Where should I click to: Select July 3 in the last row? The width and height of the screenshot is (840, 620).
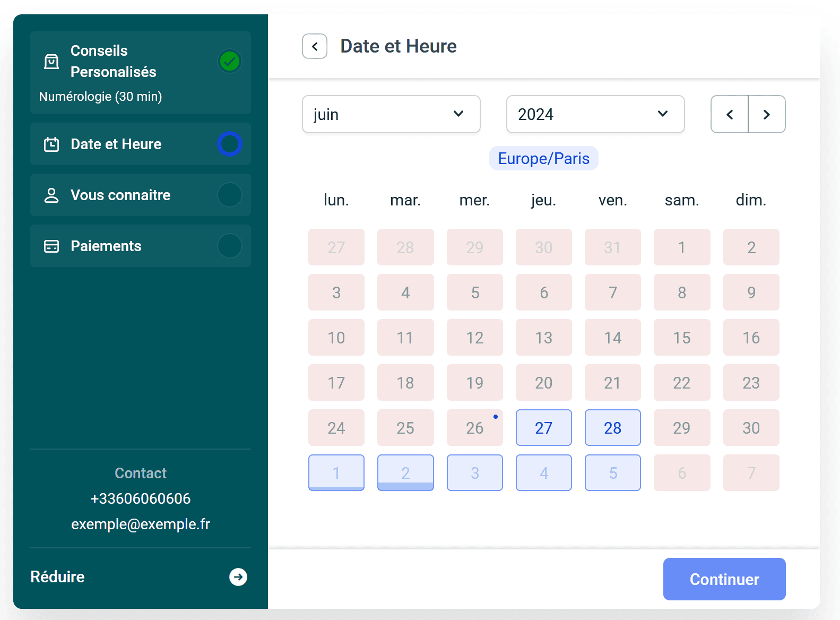pos(475,472)
